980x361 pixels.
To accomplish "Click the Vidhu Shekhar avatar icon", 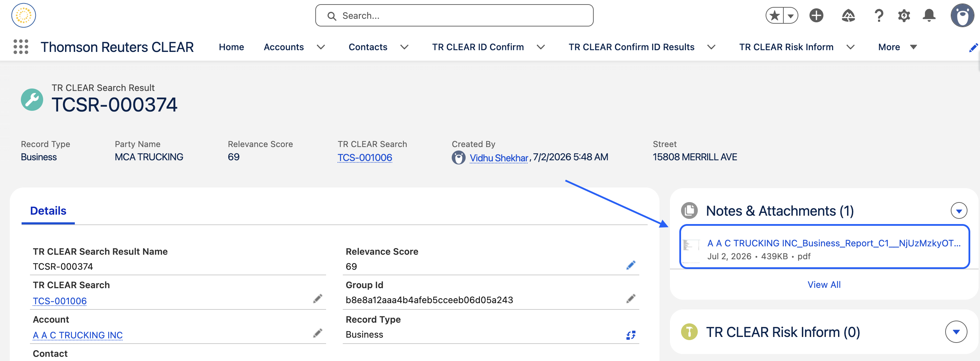I will (x=458, y=158).
